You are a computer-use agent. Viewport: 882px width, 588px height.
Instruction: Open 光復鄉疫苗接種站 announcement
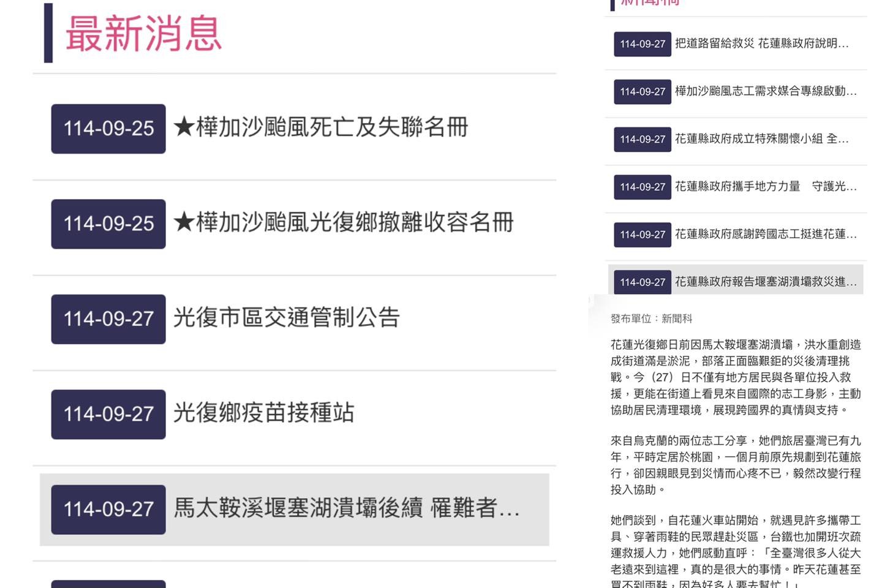[264, 413]
